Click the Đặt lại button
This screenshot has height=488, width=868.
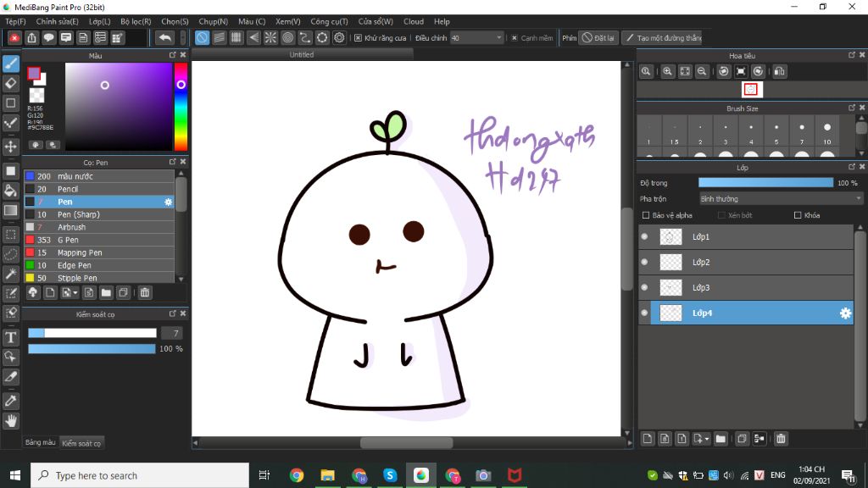(598, 38)
